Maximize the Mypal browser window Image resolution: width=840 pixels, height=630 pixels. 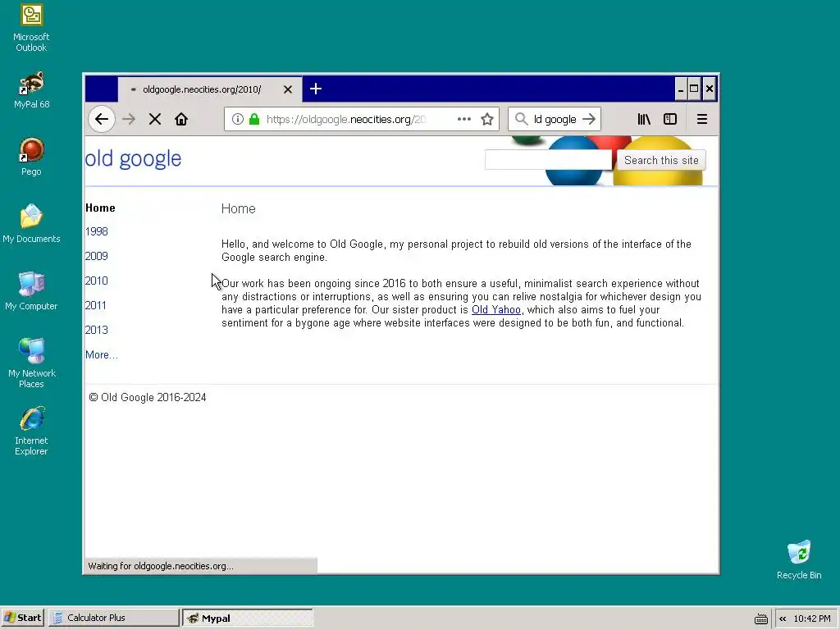[694, 89]
